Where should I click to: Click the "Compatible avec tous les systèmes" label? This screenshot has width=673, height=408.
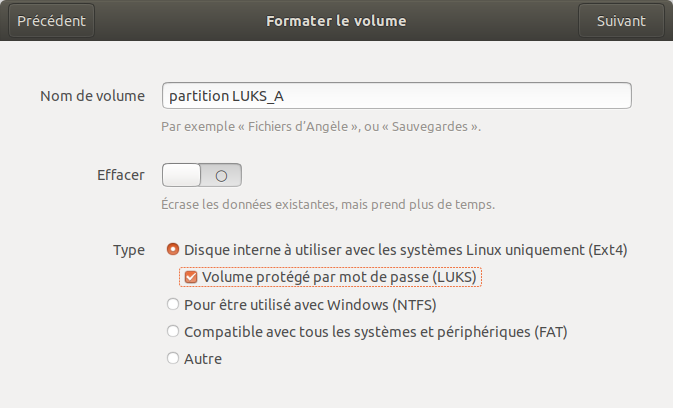(376, 331)
